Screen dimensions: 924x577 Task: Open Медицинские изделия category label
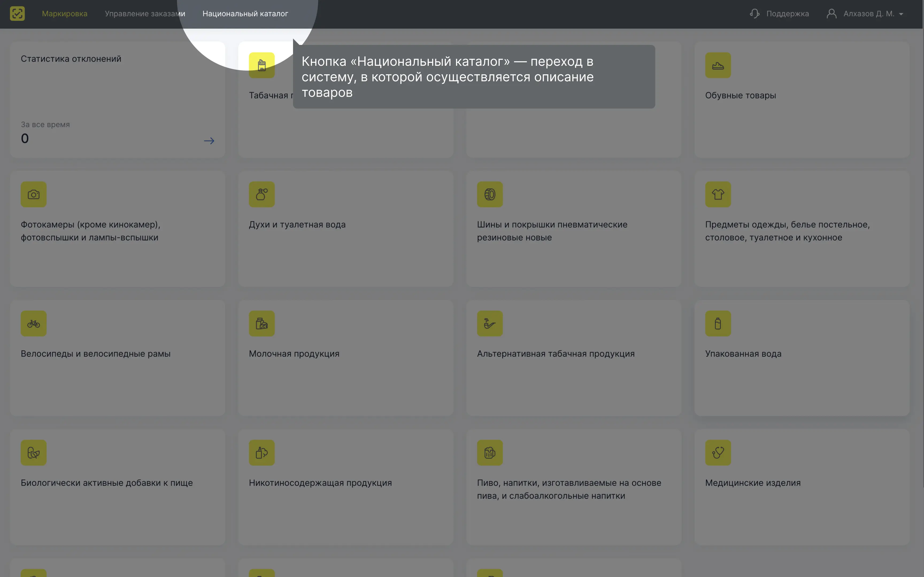pos(753,483)
